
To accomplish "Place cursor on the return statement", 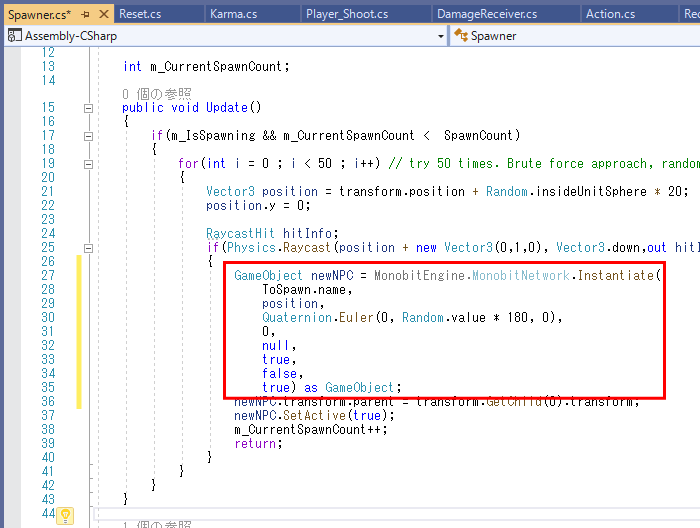I will [257, 443].
